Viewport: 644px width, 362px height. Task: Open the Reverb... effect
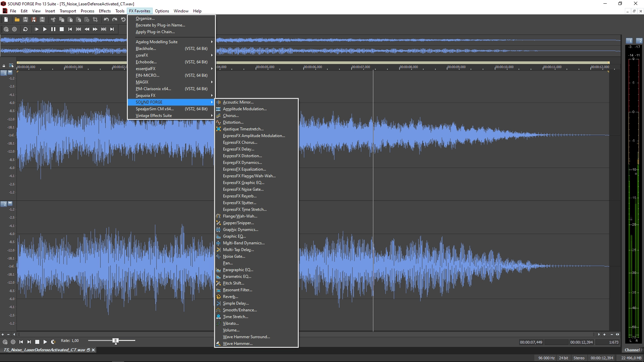click(x=256, y=297)
